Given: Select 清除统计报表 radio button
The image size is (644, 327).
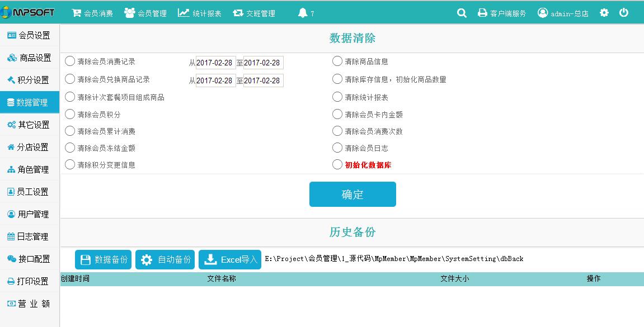Looking at the screenshot, I should (x=337, y=97).
